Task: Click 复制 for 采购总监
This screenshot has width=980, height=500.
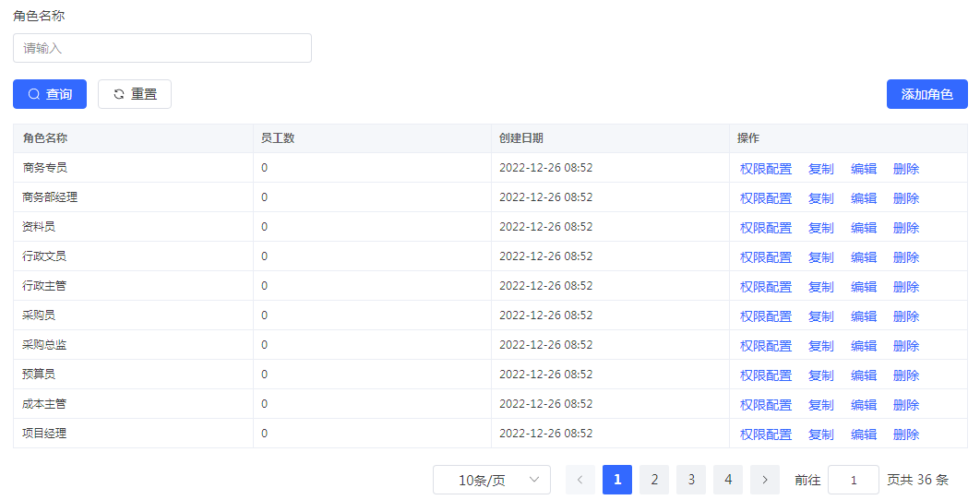Action: tap(820, 346)
